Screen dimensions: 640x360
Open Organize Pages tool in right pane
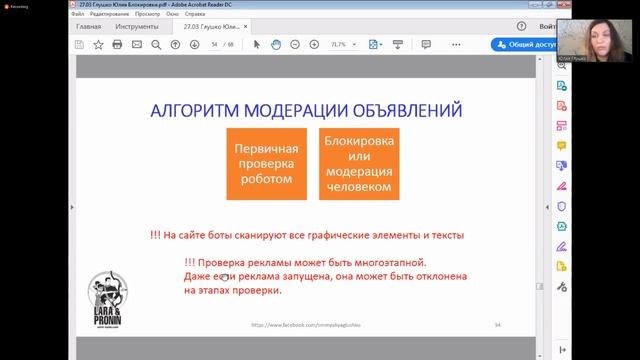pos(562,126)
